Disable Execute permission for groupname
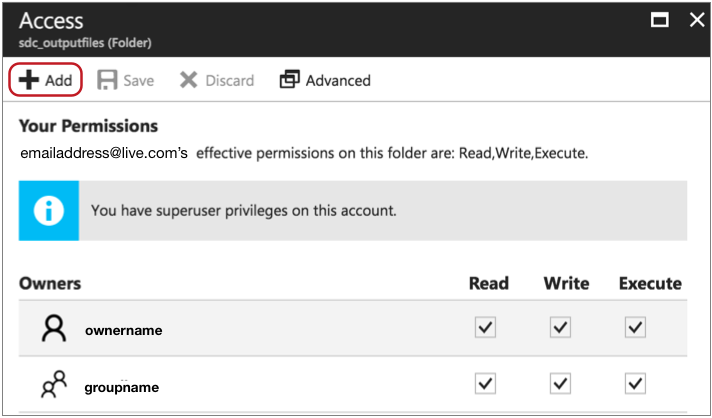Image resolution: width=712 pixels, height=418 pixels. point(635,384)
